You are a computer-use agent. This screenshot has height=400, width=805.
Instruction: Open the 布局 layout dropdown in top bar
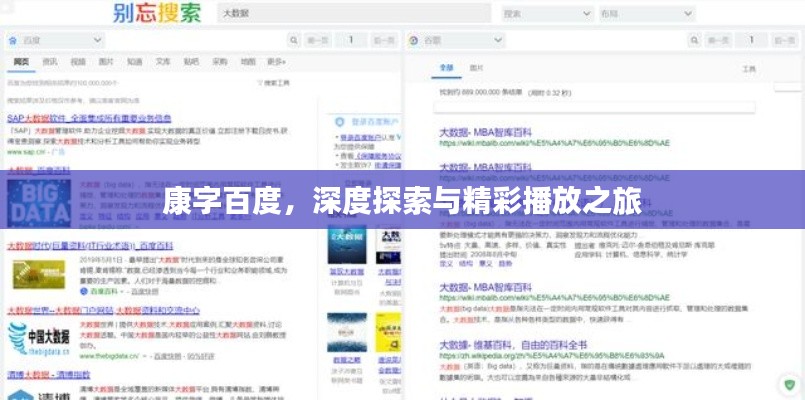645,14
